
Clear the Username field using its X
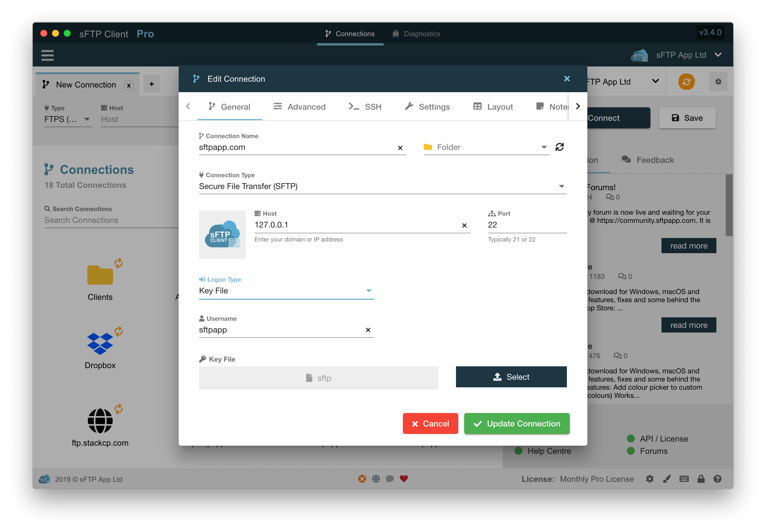point(368,330)
